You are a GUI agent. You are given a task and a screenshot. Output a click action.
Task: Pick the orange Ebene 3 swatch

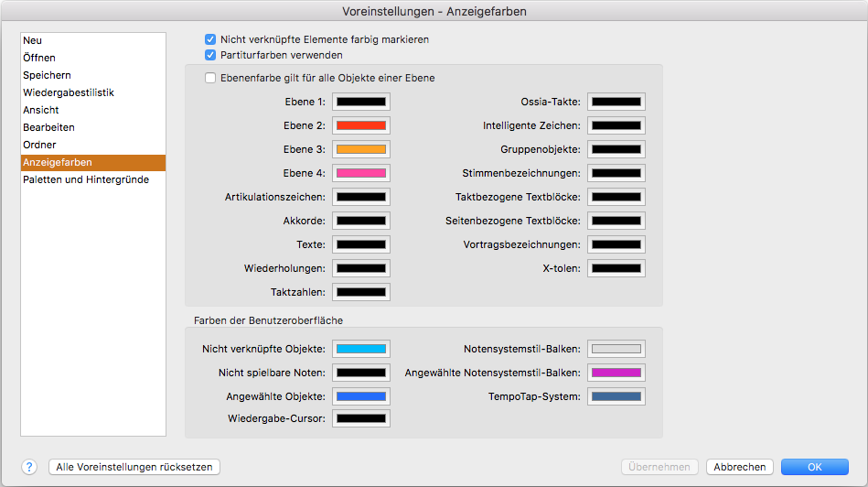tap(361, 149)
